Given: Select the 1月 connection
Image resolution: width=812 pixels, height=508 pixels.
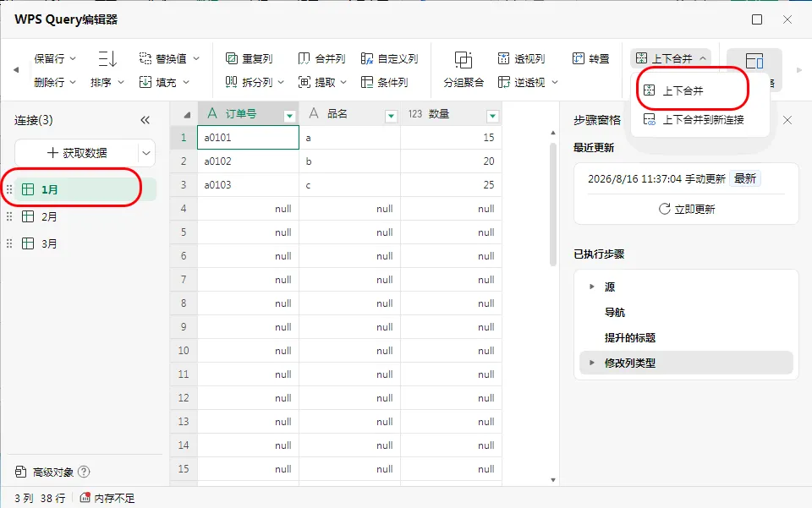Looking at the screenshot, I should tap(85, 189).
